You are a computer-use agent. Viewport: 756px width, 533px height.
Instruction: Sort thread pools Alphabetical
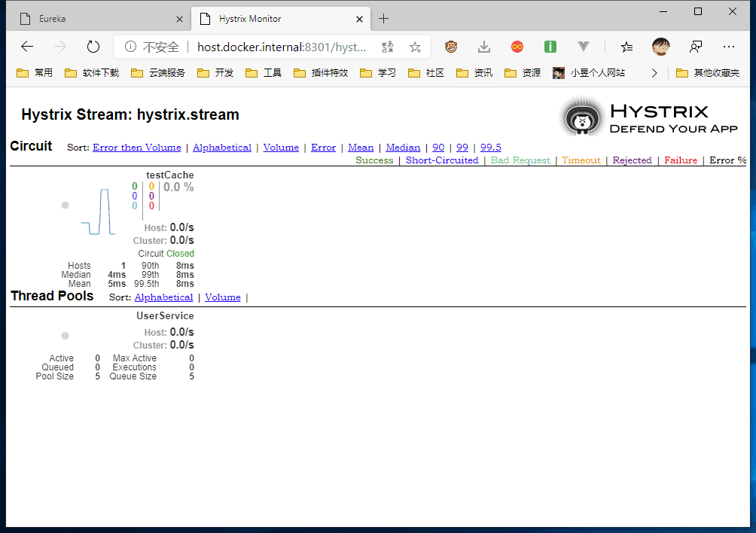[x=163, y=297]
